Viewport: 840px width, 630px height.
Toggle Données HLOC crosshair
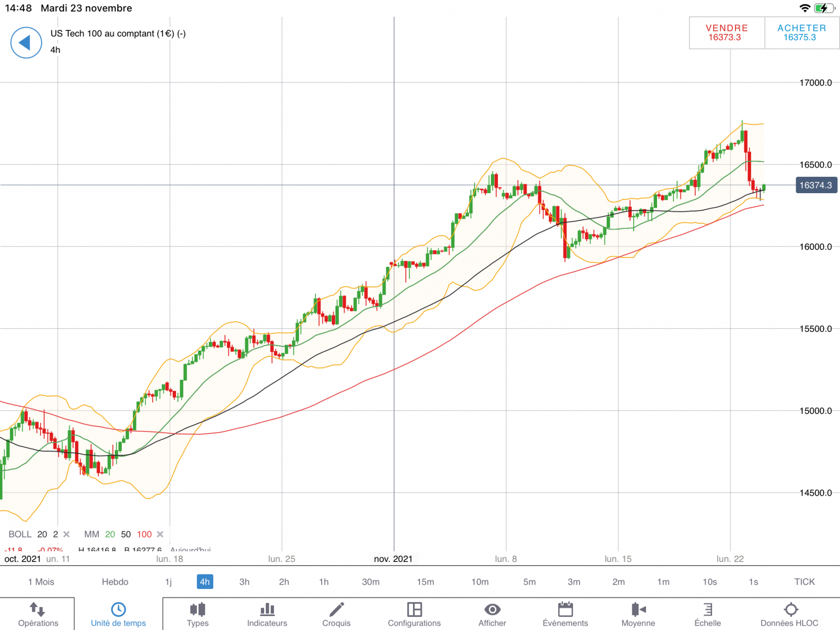point(789,614)
